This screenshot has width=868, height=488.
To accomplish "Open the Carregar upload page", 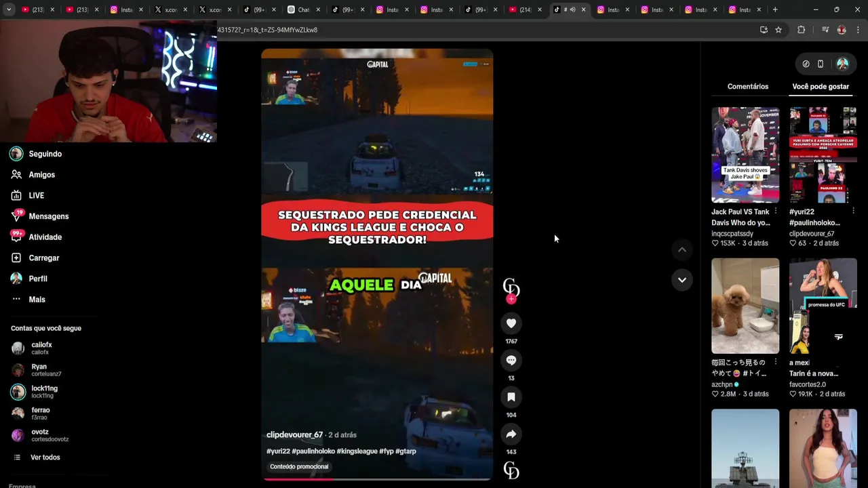I will tap(35, 258).
